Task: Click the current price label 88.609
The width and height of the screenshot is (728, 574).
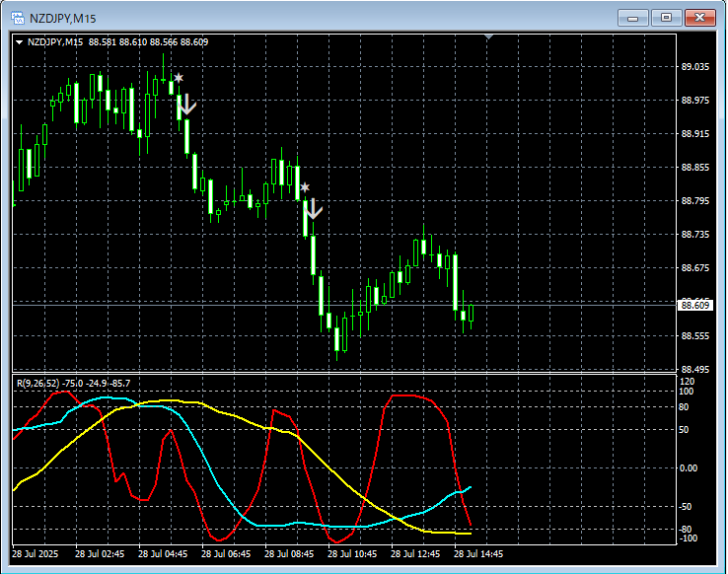Action: tap(695, 306)
